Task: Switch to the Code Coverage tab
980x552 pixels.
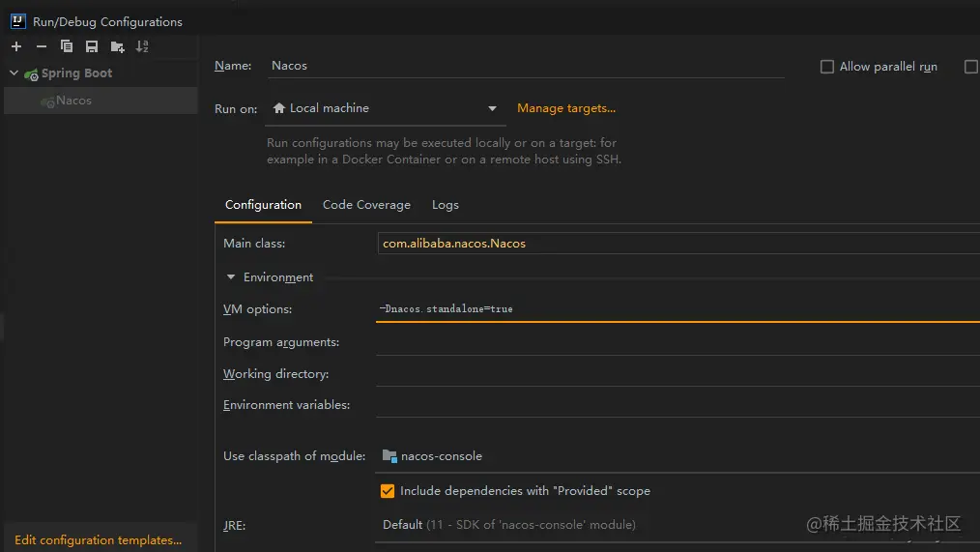Action: point(366,205)
